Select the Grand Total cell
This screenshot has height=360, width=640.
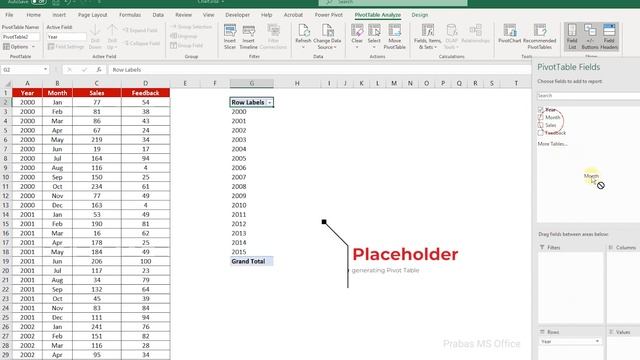pyautogui.click(x=251, y=261)
